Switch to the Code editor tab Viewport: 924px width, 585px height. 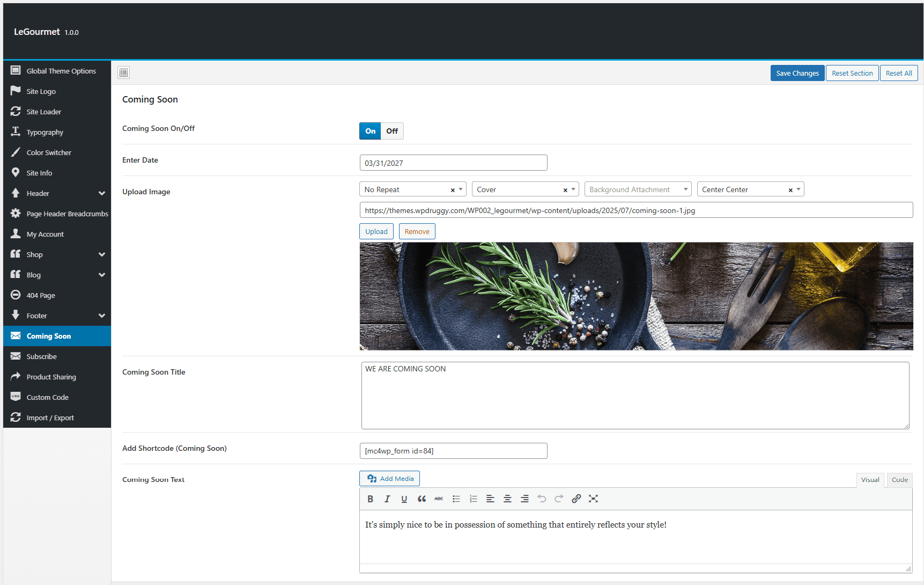tap(899, 480)
